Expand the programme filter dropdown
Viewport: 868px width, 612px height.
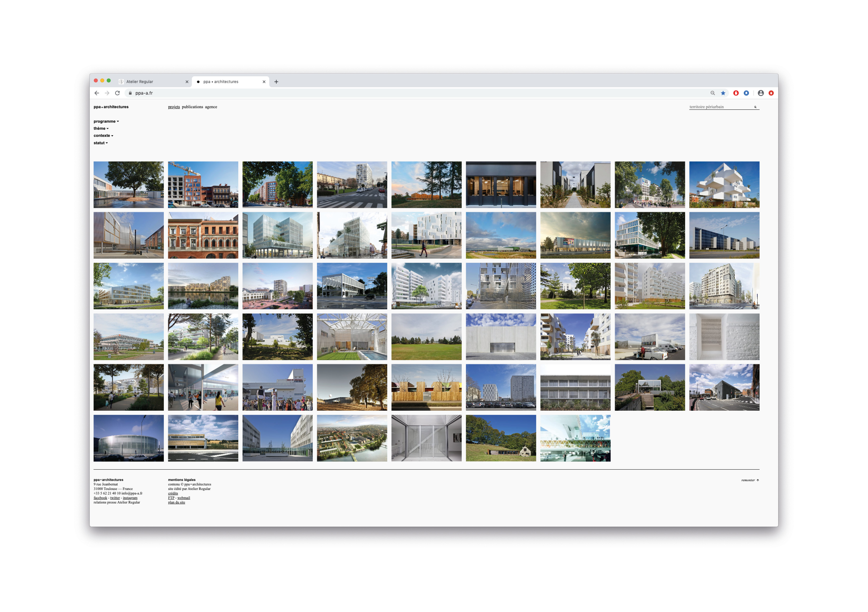pyautogui.click(x=106, y=121)
